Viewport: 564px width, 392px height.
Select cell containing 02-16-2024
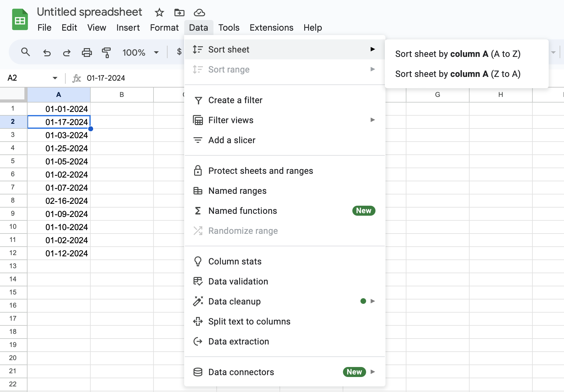point(59,201)
